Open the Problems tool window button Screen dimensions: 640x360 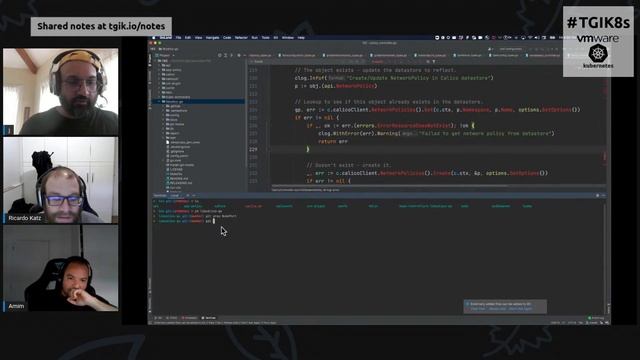point(189,318)
